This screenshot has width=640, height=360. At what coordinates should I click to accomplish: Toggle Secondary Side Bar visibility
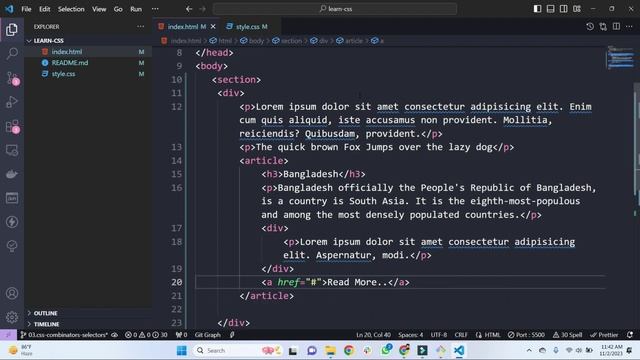point(564,9)
